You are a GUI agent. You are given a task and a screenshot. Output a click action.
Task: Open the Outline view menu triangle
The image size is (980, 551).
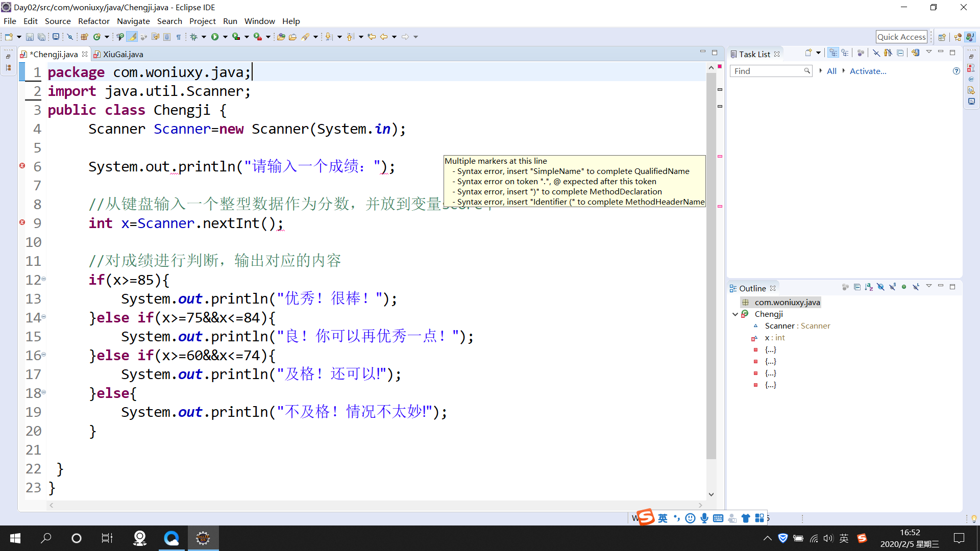[929, 286]
